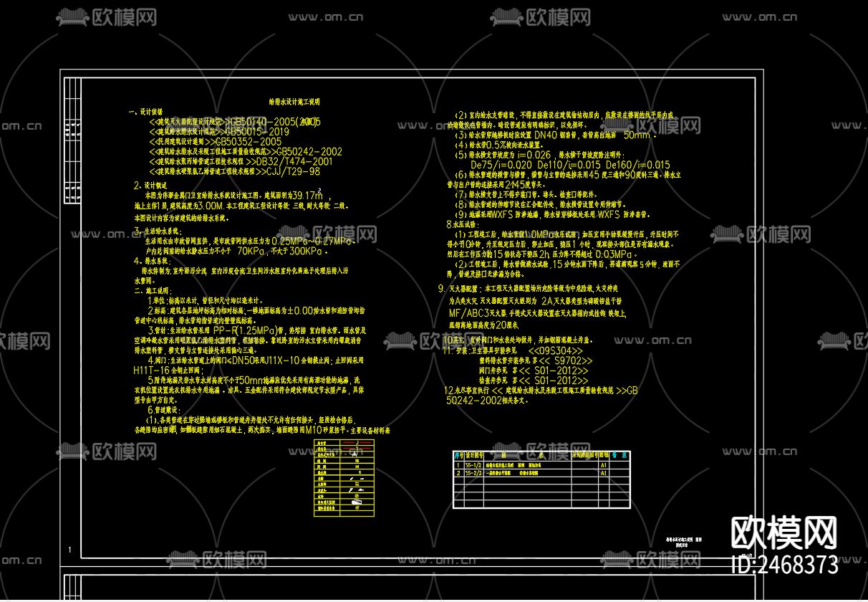Click the building height value '3.00M'

coord(212,206)
